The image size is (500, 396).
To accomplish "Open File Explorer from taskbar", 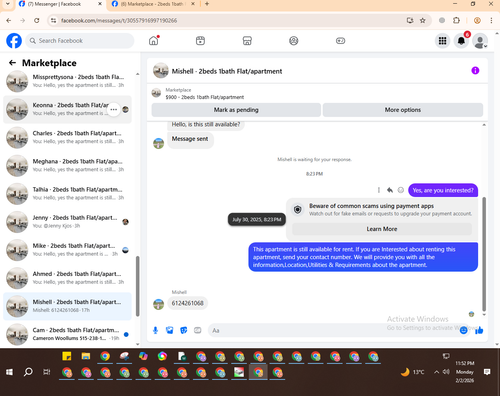I will click(86, 356).
